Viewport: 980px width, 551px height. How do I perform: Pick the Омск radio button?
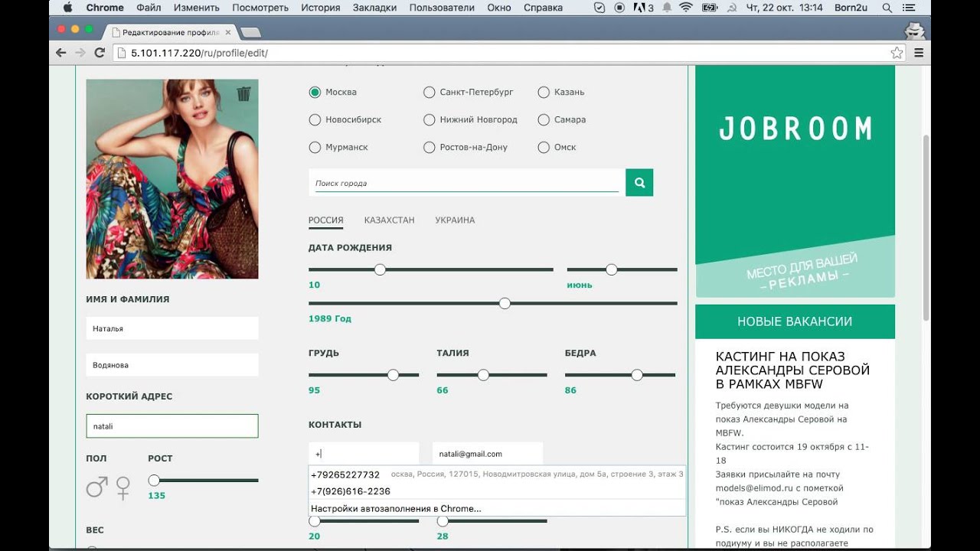click(x=544, y=147)
